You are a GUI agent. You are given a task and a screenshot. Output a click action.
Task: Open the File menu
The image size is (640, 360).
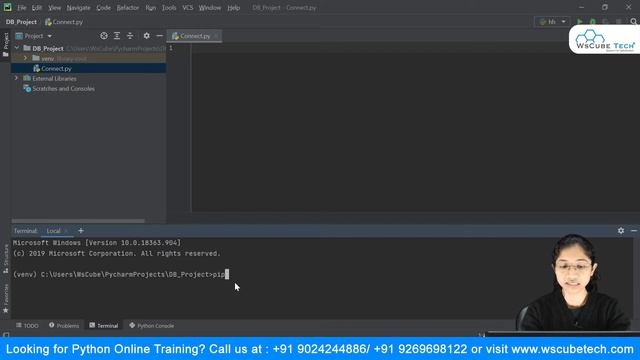click(22, 8)
